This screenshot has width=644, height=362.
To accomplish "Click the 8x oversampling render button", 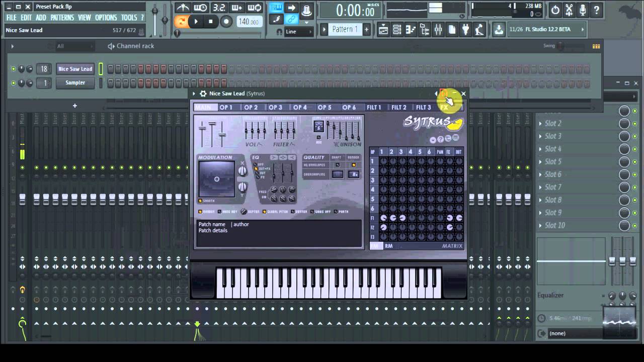I will 354,174.
